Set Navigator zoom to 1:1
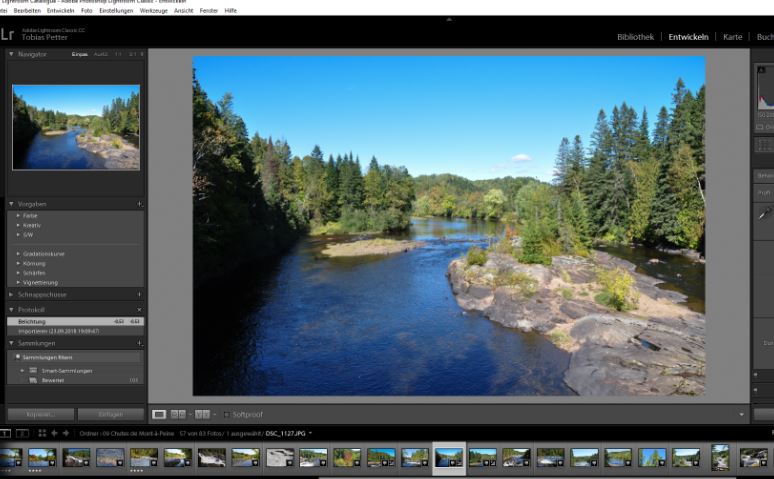Screen dimensions: 774x479 [x=118, y=54]
